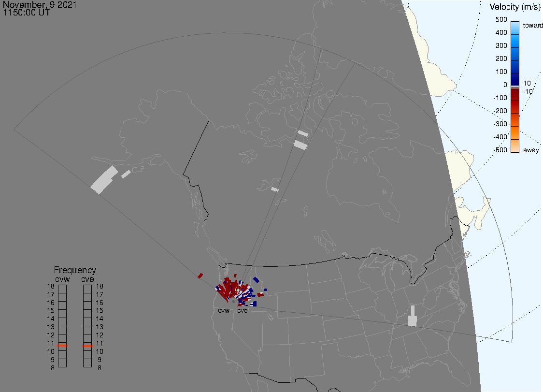Pick the dark red 0 to -100 swatch
This screenshot has width=543, height=392.
[x=515, y=94]
